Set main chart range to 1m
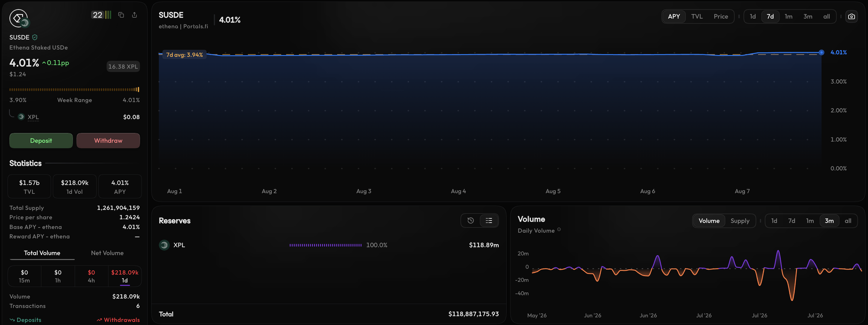The height and width of the screenshot is (325, 868). 789,16
